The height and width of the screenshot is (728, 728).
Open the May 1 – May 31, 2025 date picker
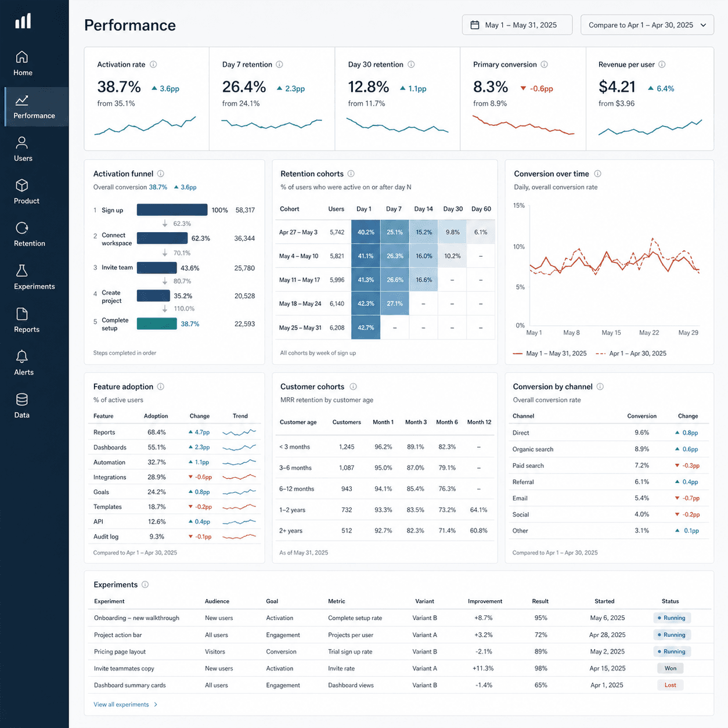tap(517, 25)
